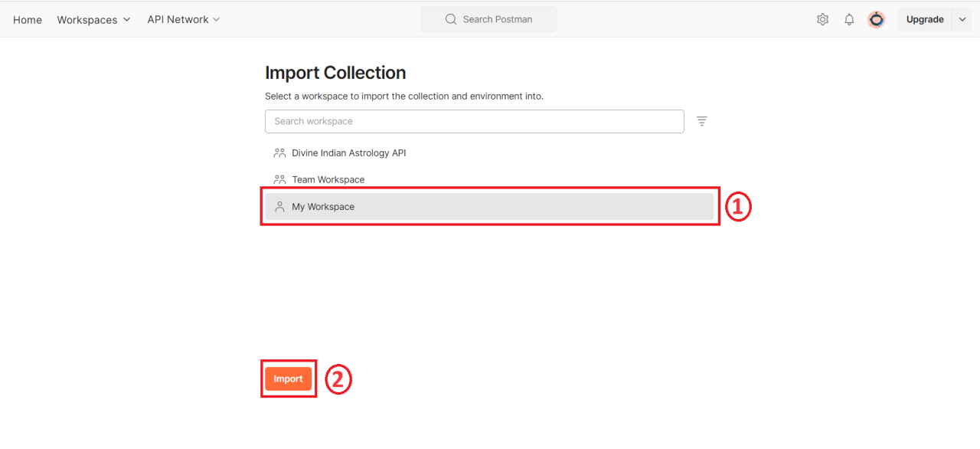Click the team icon beside Divine Indian Astrology API
This screenshot has height=449, width=980.
279,153
